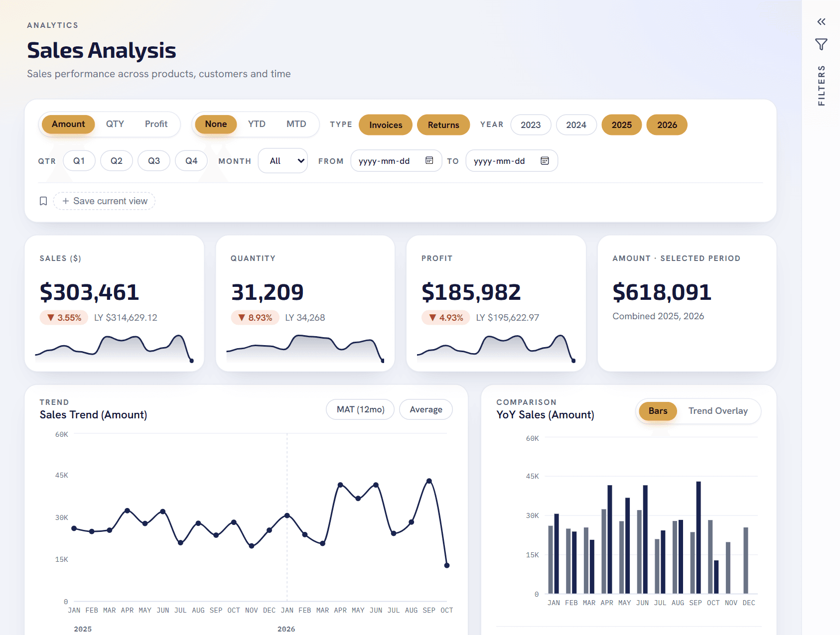
Task: Open the vertical FILTERS panel label
Action: click(x=822, y=85)
